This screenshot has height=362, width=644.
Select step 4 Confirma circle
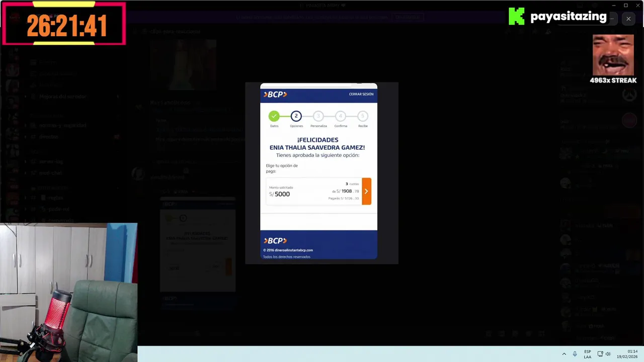341,116
